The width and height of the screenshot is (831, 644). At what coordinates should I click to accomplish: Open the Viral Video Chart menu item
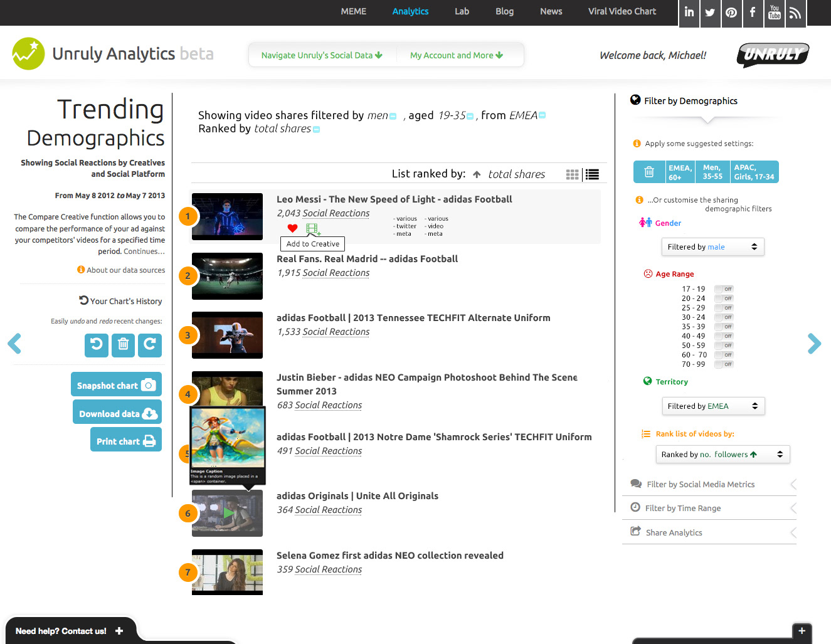click(622, 11)
